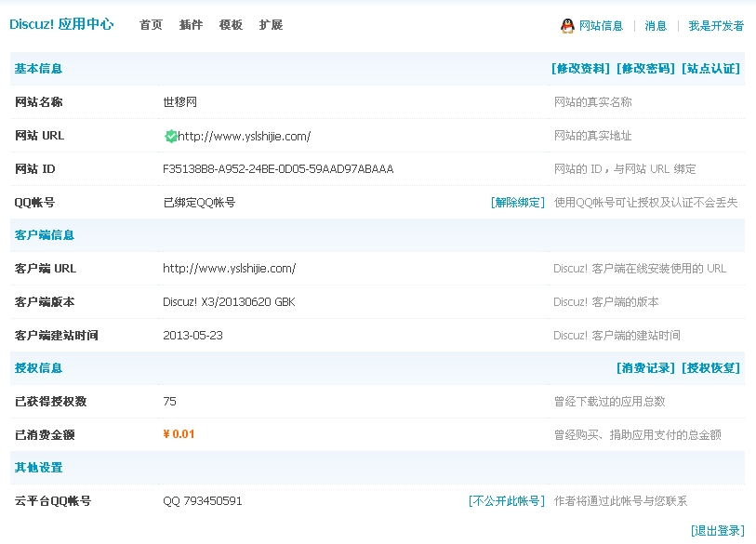Open 消息 in the top bar
This screenshot has height=544, width=756.
tap(656, 26)
